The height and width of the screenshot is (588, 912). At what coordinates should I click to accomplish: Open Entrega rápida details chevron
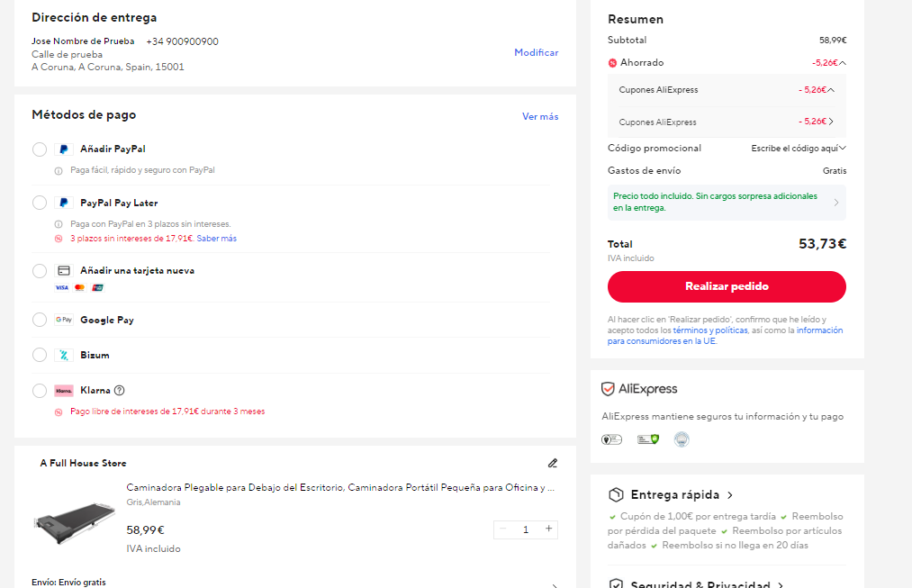pos(730,495)
